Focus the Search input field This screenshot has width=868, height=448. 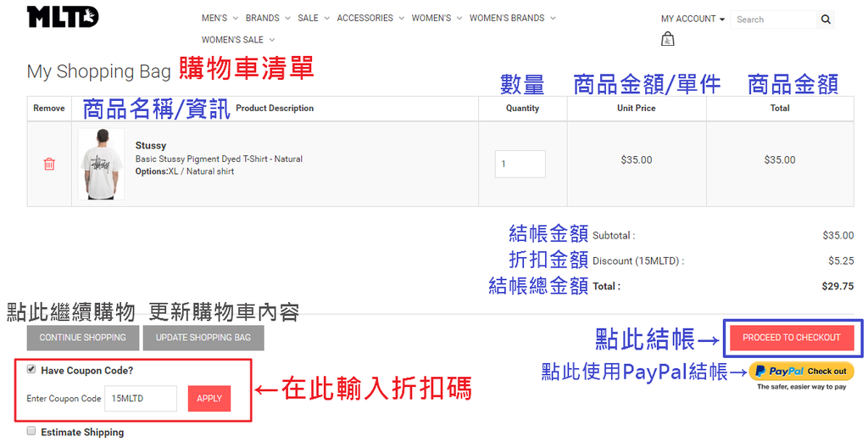pos(773,20)
